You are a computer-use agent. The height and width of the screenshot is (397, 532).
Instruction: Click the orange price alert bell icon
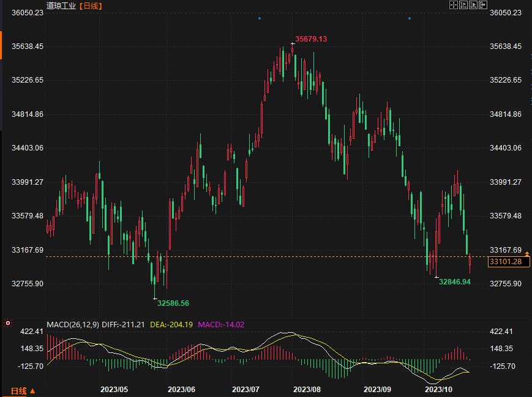(527, 253)
